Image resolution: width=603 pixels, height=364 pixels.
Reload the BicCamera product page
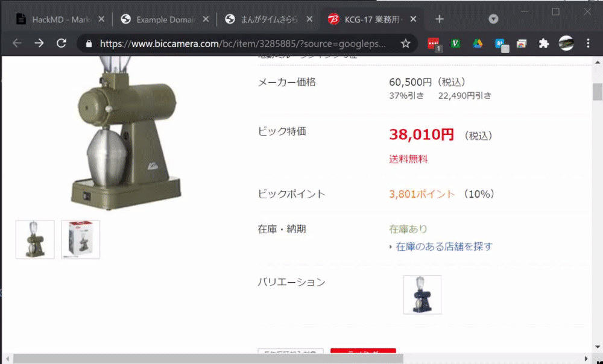pyautogui.click(x=62, y=43)
